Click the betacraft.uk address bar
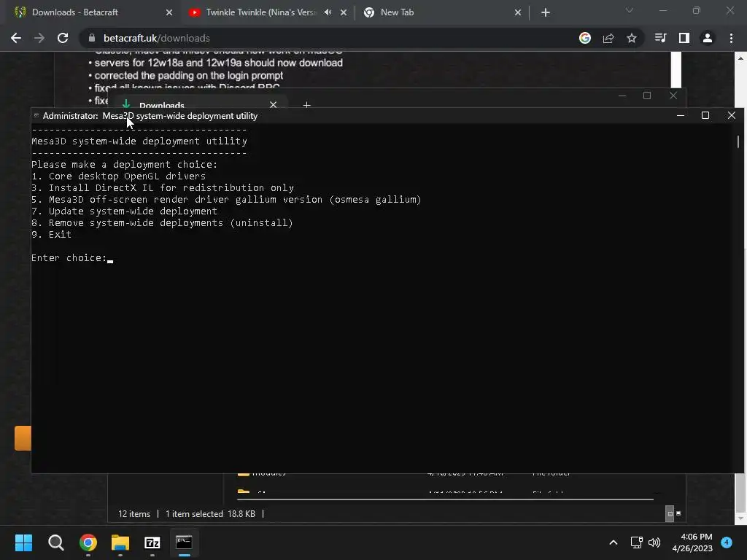This screenshot has width=747, height=560. [x=333, y=38]
